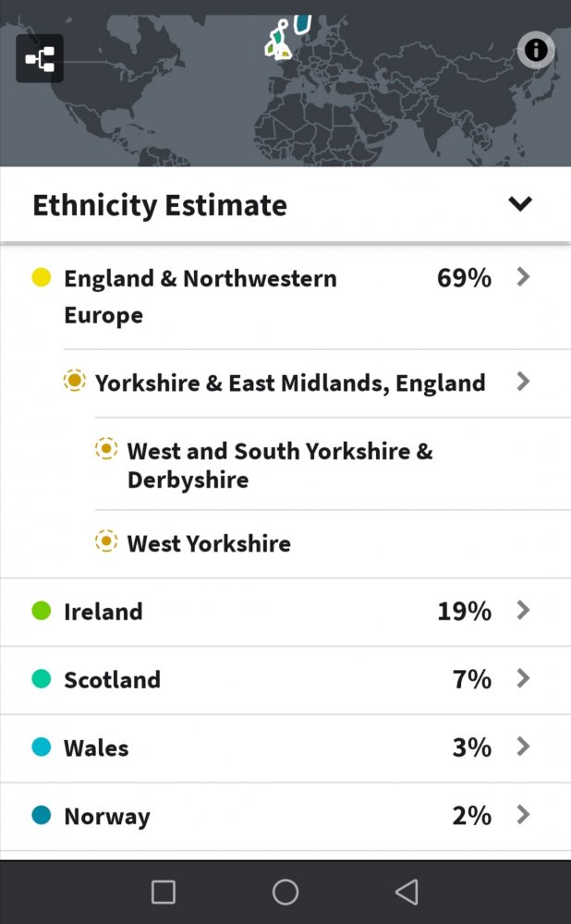Open the West Yorkshire community
The width and height of the screenshot is (571, 924).
click(209, 543)
